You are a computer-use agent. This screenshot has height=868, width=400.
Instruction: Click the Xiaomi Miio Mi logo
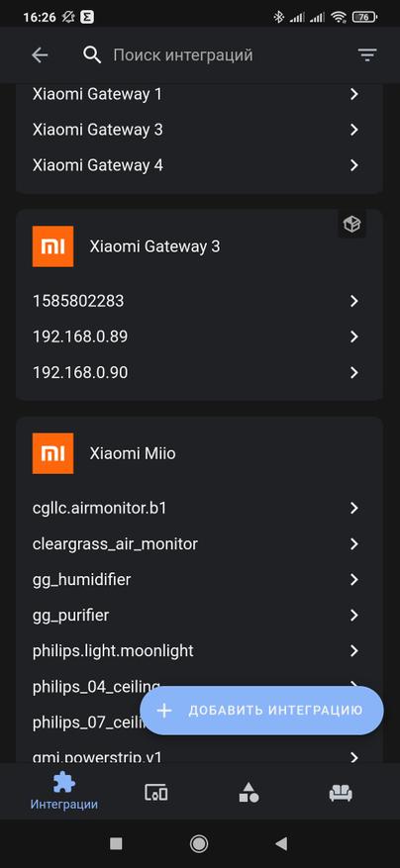click(x=52, y=453)
